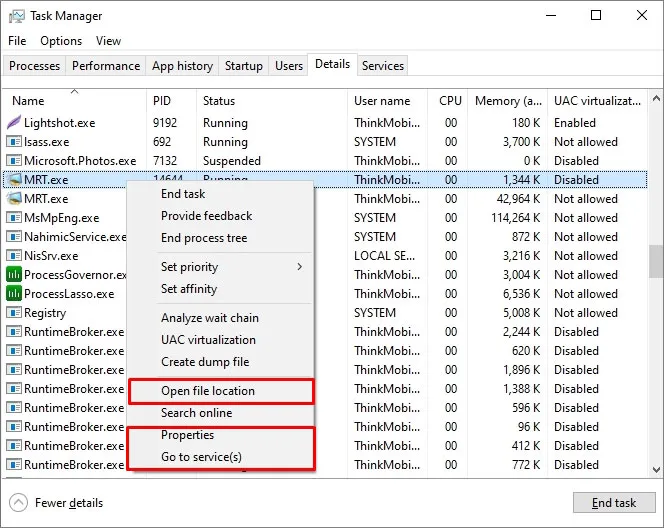664x528 pixels.
Task: Click the Enabled UAC virtualization cell
Action: [575, 122]
